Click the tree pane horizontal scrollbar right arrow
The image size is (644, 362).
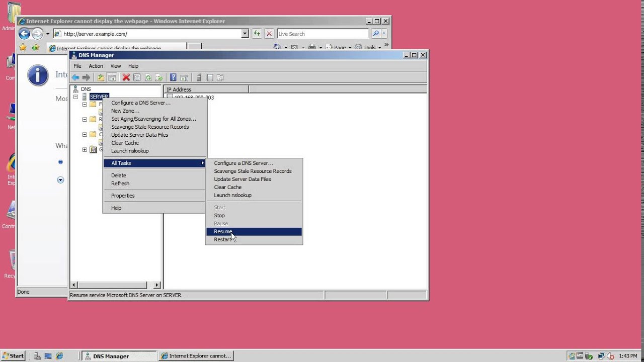point(156,285)
